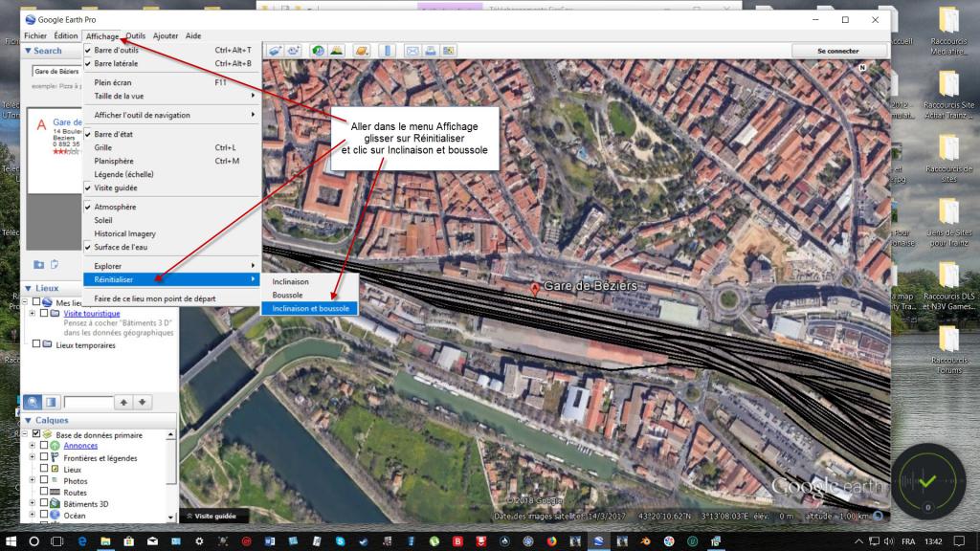The height and width of the screenshot is (551, 980).
Task: Click the planet switcher toolbar icon
Action: point(361,51)
